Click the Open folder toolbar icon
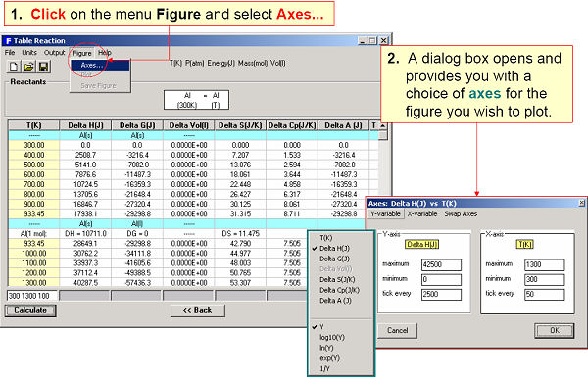The image size is (588, 377). pos(28,68)
